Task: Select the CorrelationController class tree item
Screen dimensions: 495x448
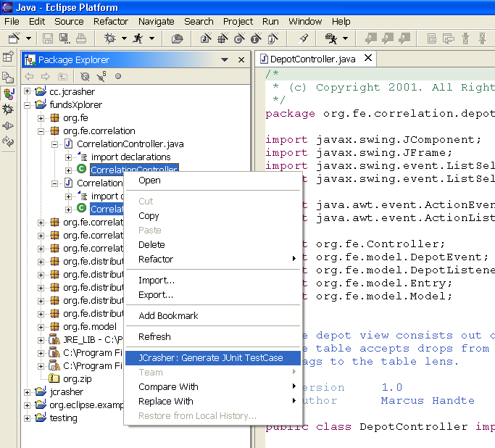Action: (x=134, y=167)
